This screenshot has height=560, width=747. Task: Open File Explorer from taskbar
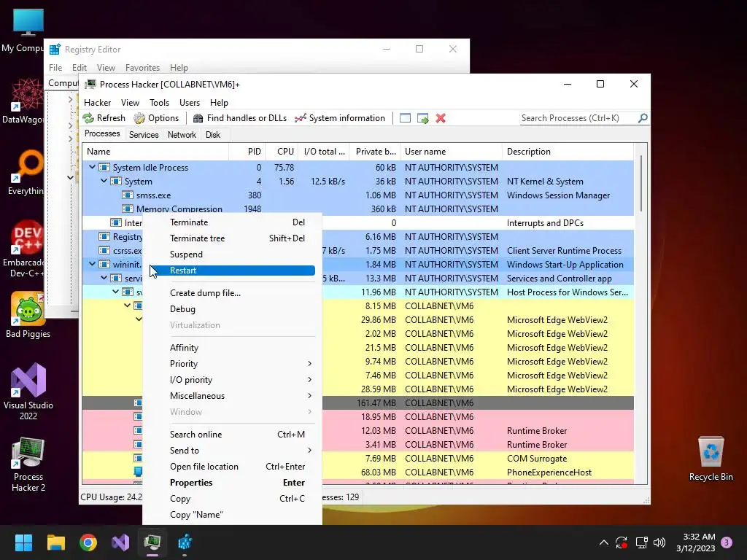[55, 542]
